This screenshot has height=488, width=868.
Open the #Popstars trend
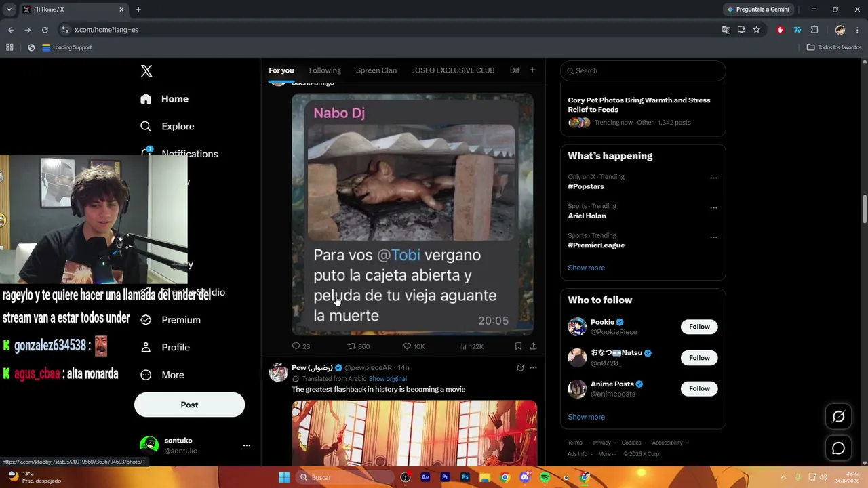586,186
